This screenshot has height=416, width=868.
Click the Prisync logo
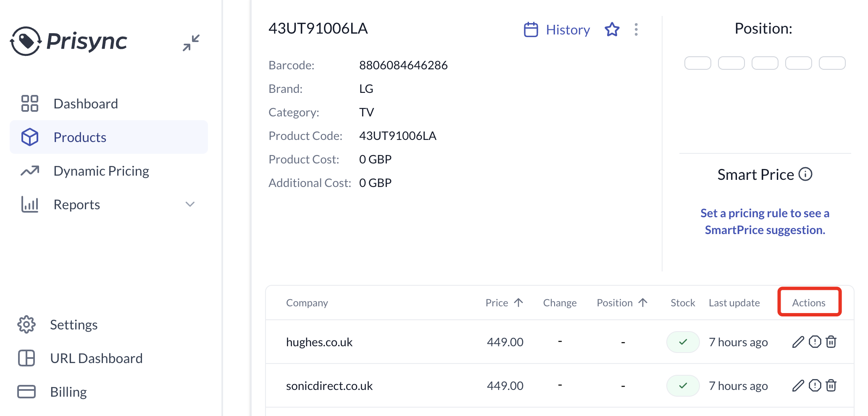[x=68, y=41]
